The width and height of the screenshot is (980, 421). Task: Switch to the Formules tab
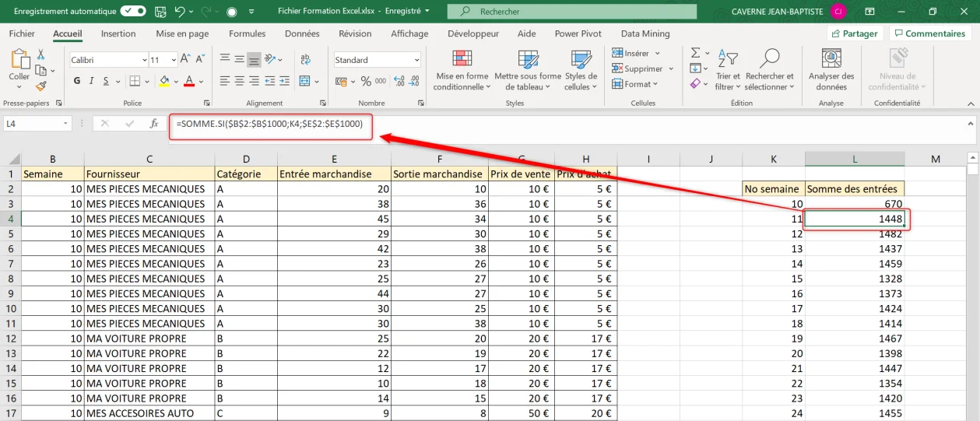click(x=248, y=33)
